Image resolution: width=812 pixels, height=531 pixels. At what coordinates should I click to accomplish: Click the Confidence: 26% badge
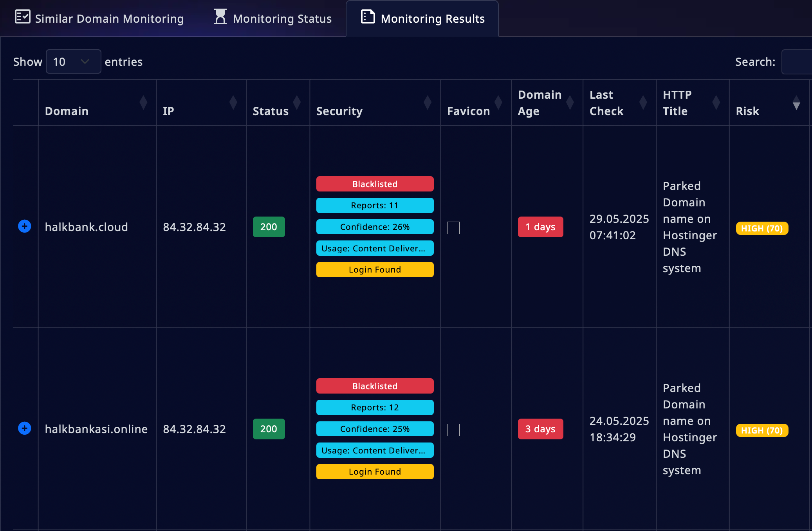(x=375, y=227)
